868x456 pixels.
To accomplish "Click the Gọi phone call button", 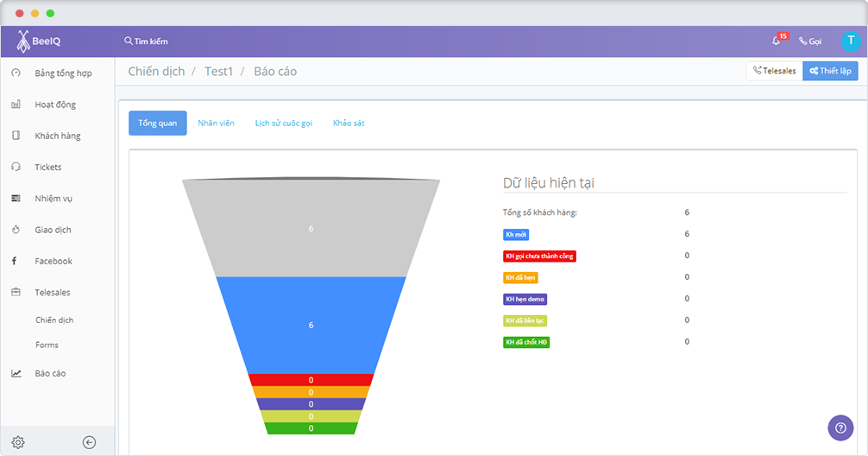I will point(810,41).
